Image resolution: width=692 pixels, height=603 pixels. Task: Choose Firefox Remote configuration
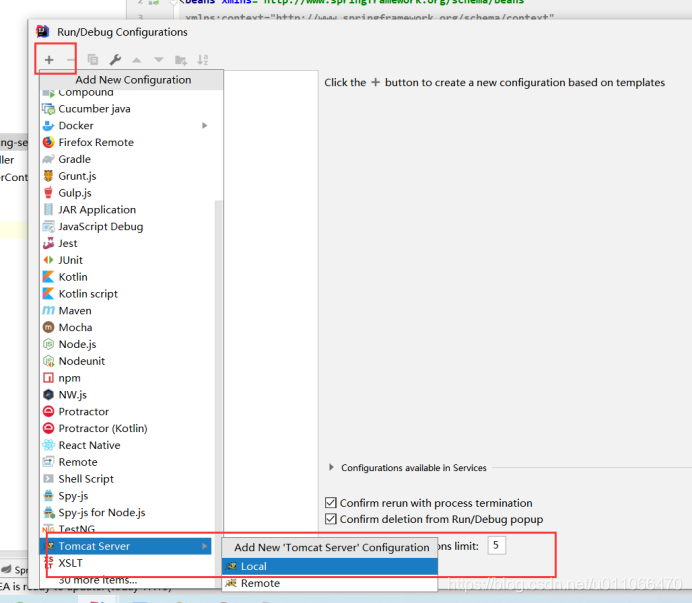point(127,142)
